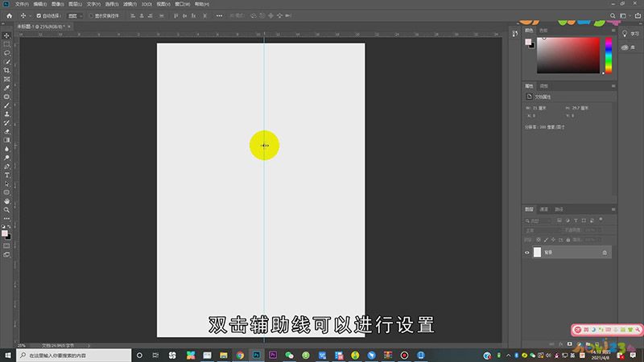Swap foreground and background colors in the toolbox
This screenshot has width=644, height=362.
tap(9, 227)
